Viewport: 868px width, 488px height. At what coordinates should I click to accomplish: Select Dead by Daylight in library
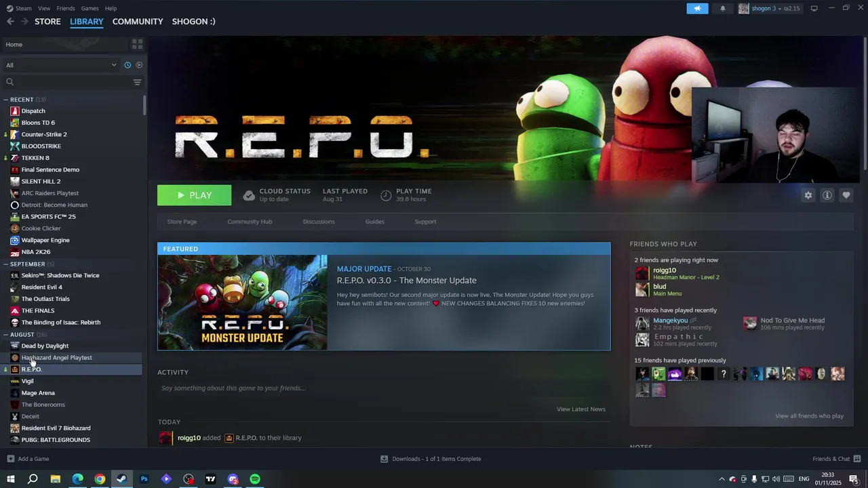pos(45,346)
